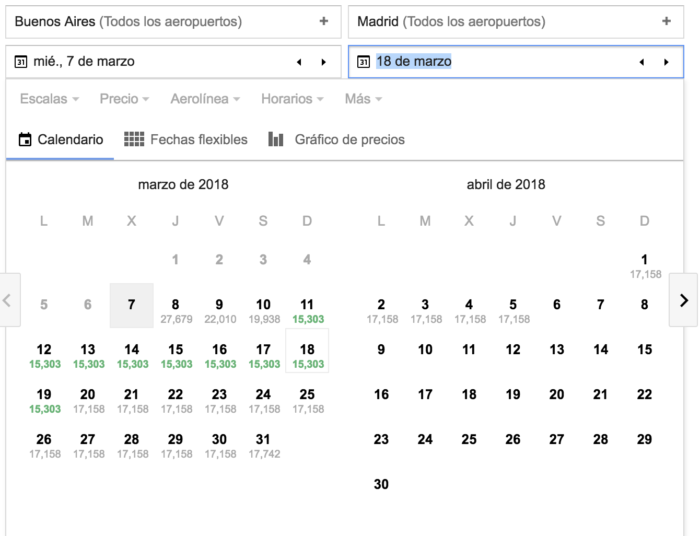Viewport: 700px width, 536px height.
Task: Show previous months with left chevron
Action: (9, 300)
